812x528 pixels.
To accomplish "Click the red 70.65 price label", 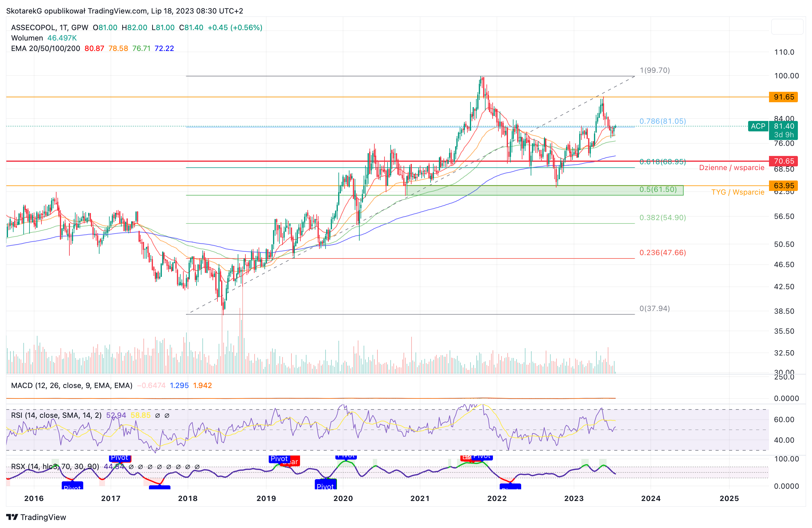I will pos(783,161).
